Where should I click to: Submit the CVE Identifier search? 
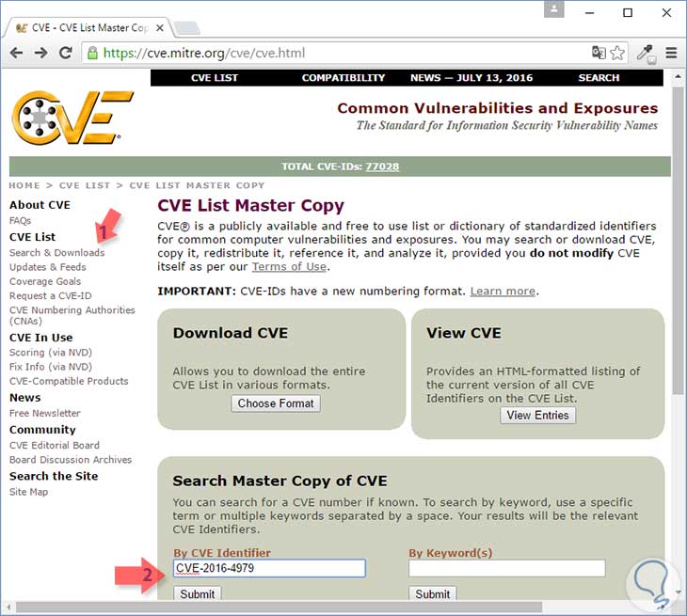[x=198, y=593]
